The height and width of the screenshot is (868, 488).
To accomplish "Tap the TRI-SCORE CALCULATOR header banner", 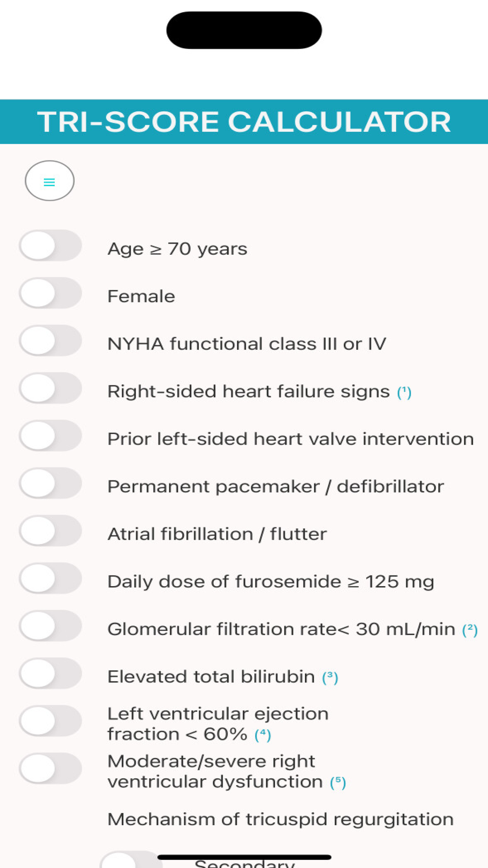I will click(244, 121).
